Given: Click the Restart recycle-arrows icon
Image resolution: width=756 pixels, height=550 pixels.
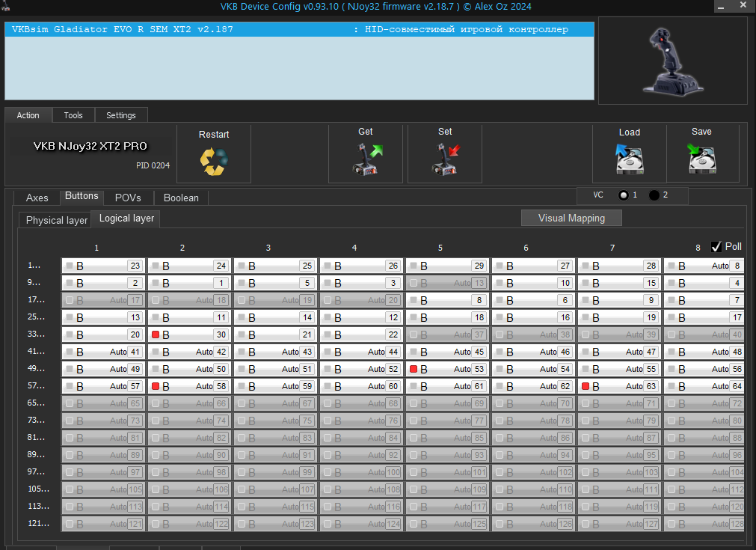Looking at the screenshot, I should (x=214, y=161).
